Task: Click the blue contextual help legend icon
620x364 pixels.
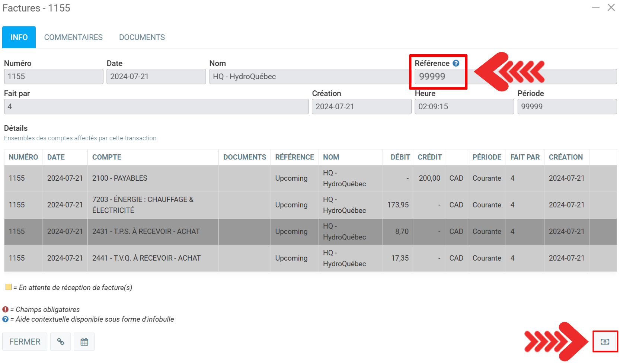Action: (x=5, y=319)
